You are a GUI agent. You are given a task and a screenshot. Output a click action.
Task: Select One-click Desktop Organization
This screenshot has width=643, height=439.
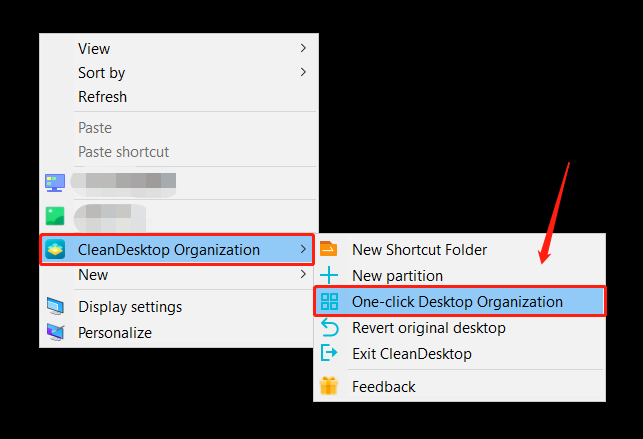coord(457,301)
